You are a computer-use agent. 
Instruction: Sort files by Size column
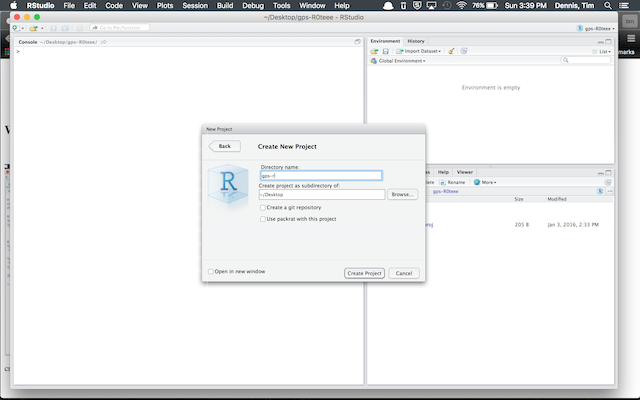coord(519,199)
